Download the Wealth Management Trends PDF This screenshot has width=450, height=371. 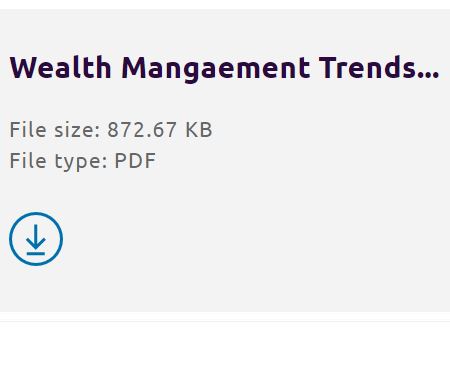pyautogui.click(x=36, y=239)
